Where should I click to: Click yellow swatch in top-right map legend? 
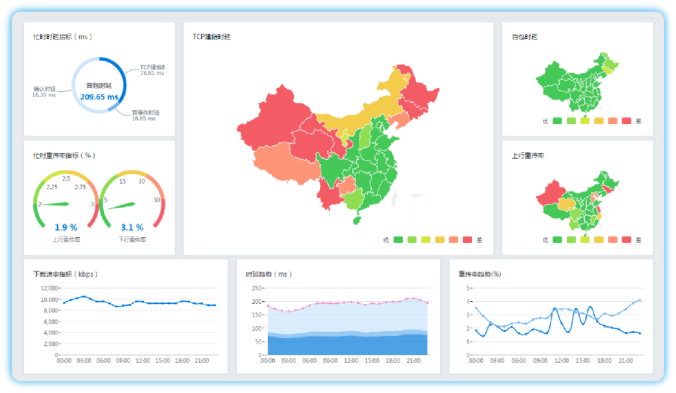tap(599, 121)
